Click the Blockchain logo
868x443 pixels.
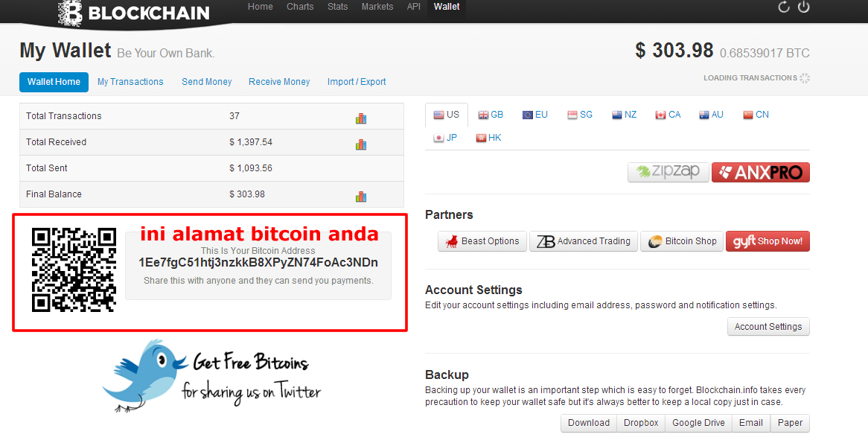pyautogui.click(x=133, y=12)
